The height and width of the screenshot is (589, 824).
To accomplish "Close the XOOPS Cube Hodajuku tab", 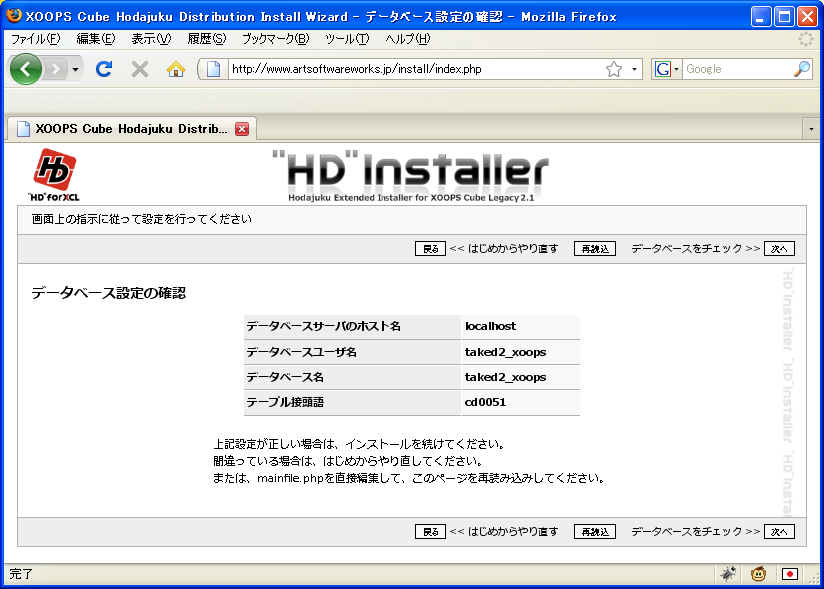I will coord(242,129).
